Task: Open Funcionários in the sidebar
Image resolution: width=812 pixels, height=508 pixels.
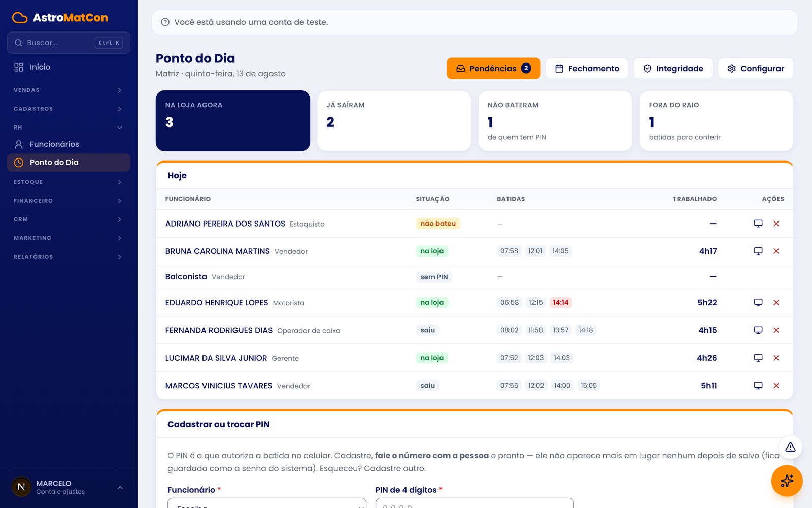Action: point(69,144)
